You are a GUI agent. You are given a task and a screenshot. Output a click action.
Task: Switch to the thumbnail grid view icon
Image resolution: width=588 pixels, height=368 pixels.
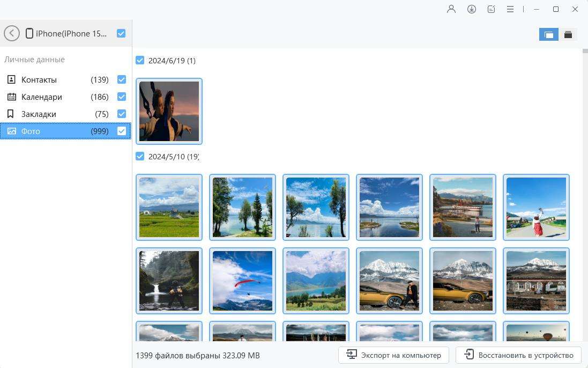pyautogui.click(x=549, y=34)
